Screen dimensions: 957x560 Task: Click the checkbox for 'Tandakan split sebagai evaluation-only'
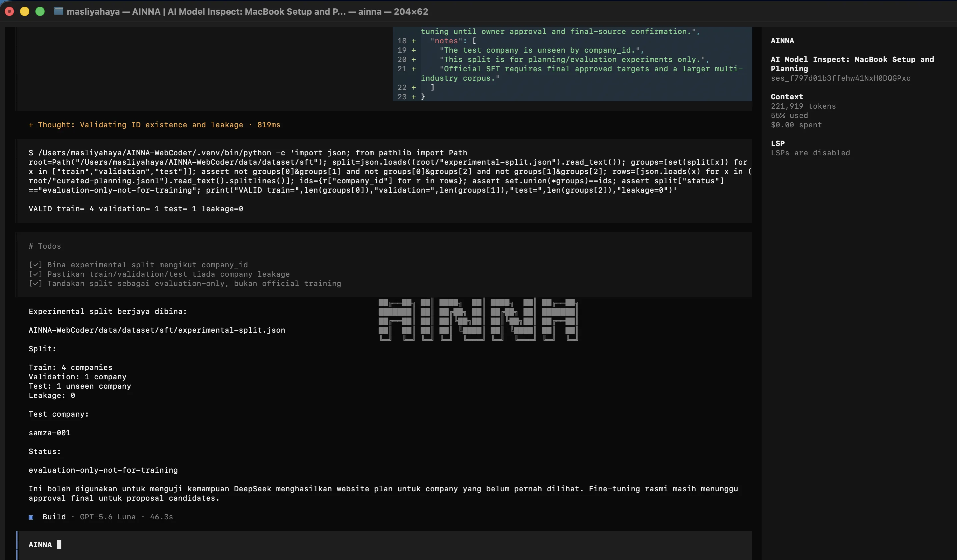[35, 284]
